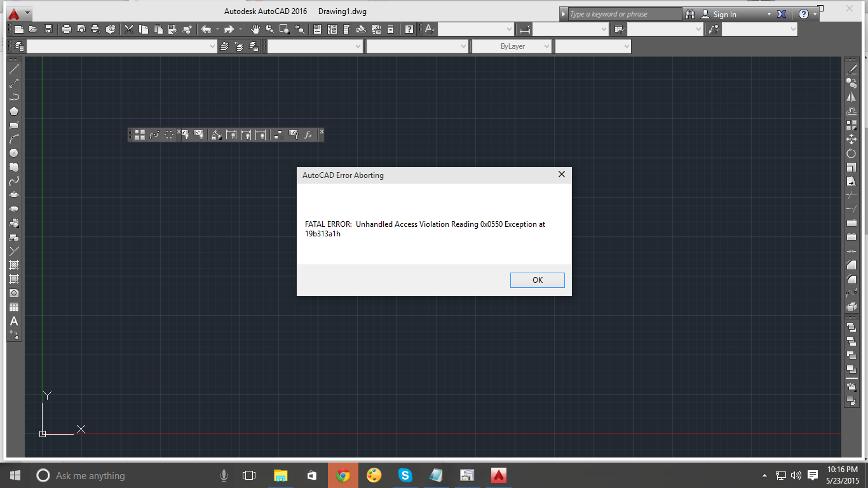Click the Plot printer icon
The width and height of the screenshot is (868, 488).
pos(67,29)
